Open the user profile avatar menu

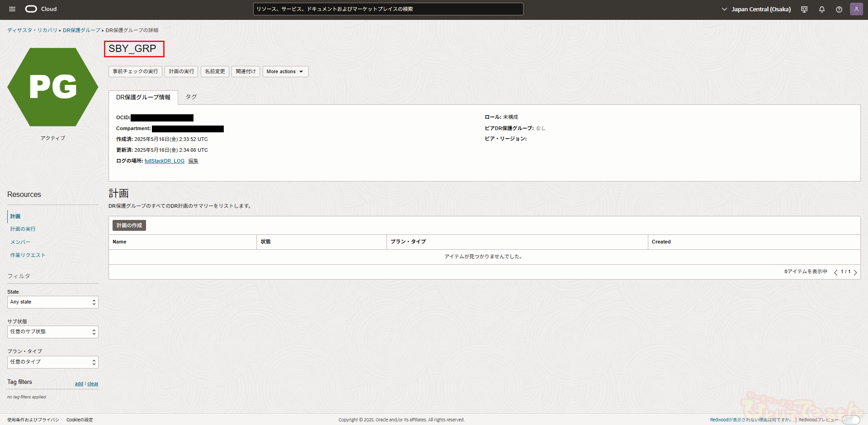(856, 9)
